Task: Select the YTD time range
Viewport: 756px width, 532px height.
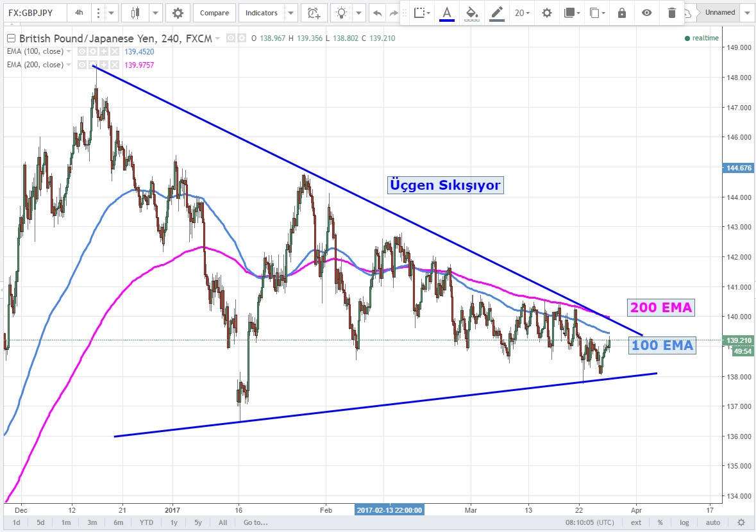Action: 147,522
